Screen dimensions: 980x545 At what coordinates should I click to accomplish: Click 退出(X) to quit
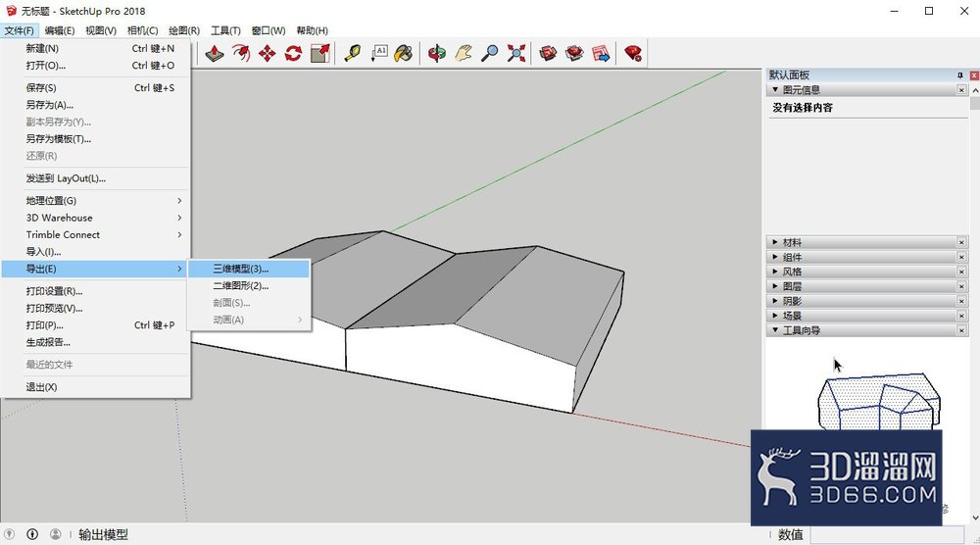pos(95,387)
